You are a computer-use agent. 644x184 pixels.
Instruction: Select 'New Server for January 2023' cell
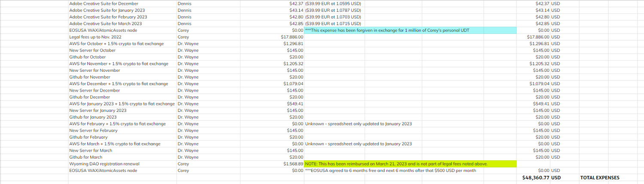pyautogui.click(x=98, y=110)
